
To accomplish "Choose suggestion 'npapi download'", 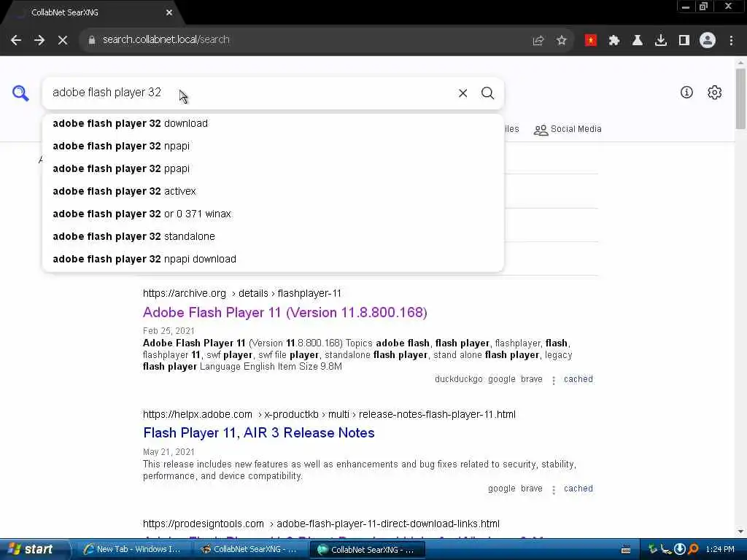I will (x=273, y=259).
